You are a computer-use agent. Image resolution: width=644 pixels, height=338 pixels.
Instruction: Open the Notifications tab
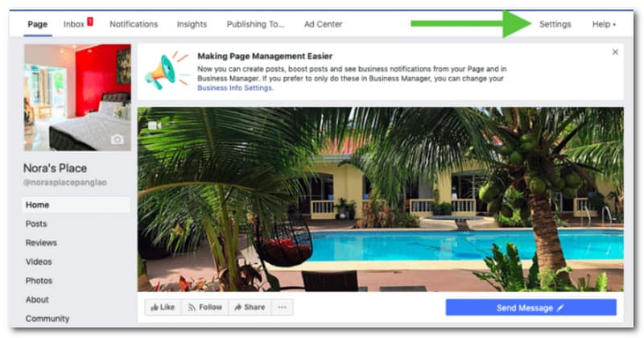[134, 24]
